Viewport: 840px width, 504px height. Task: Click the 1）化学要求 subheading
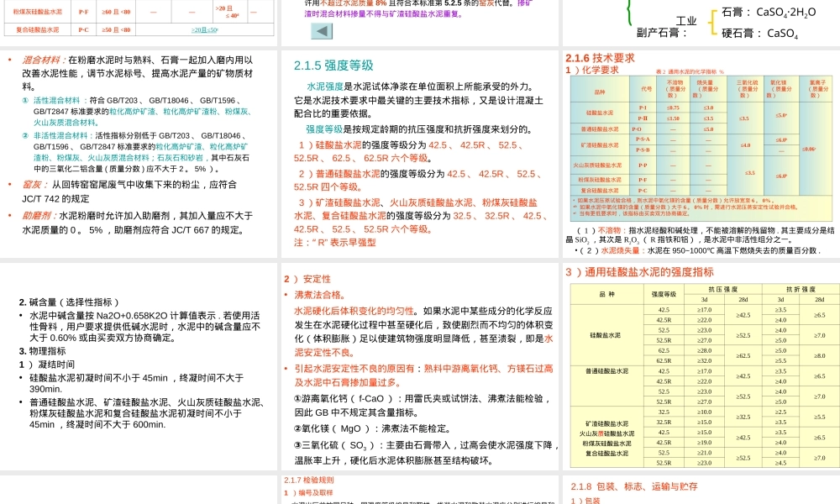point(592,71)
